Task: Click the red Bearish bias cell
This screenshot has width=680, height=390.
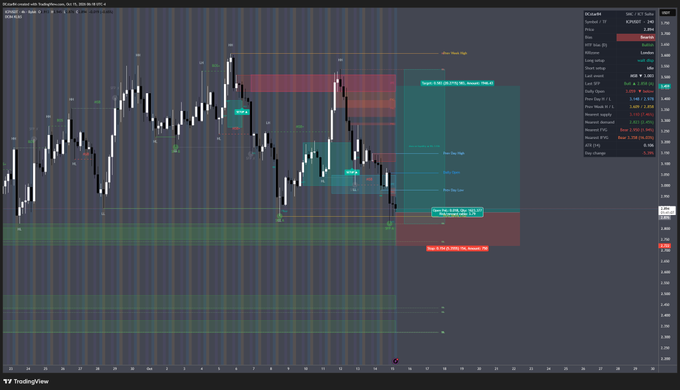Action: (x=636, y=37)
